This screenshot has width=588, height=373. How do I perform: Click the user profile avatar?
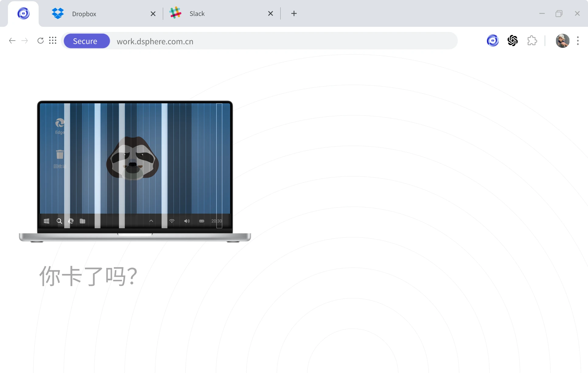pyautogui.click(x=562, y=41)
